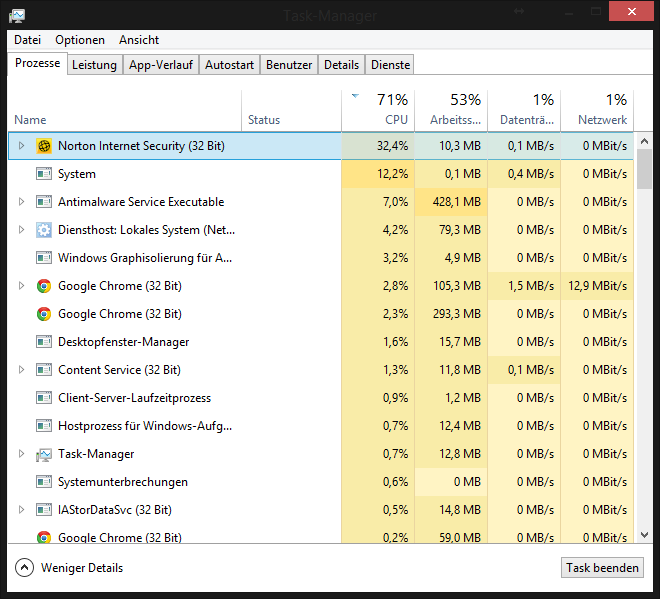
Task: Click the Task-Manager title bar icon
Action: tap(17, 16)
